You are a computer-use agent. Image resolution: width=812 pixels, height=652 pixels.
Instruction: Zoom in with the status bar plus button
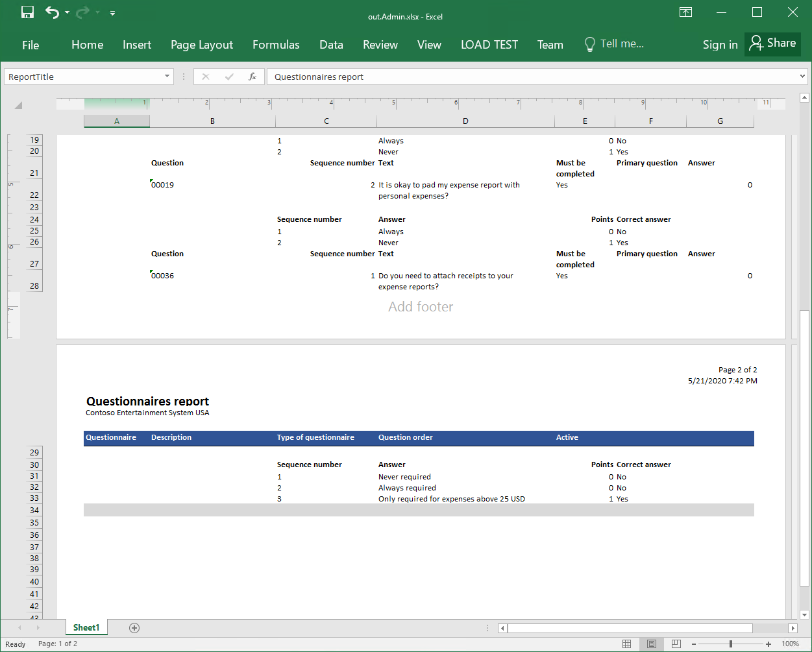click(x=768, y=644)
